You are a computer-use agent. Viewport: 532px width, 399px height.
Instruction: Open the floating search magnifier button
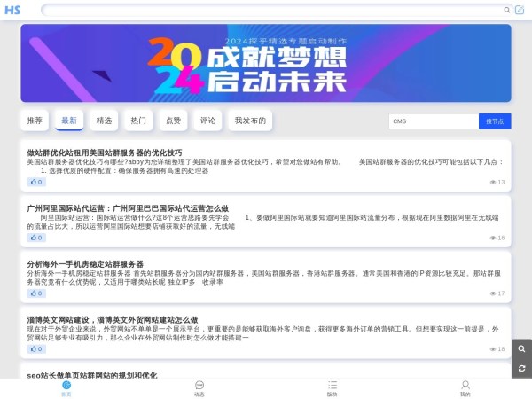pyautogui.click(x=521, y=348)
